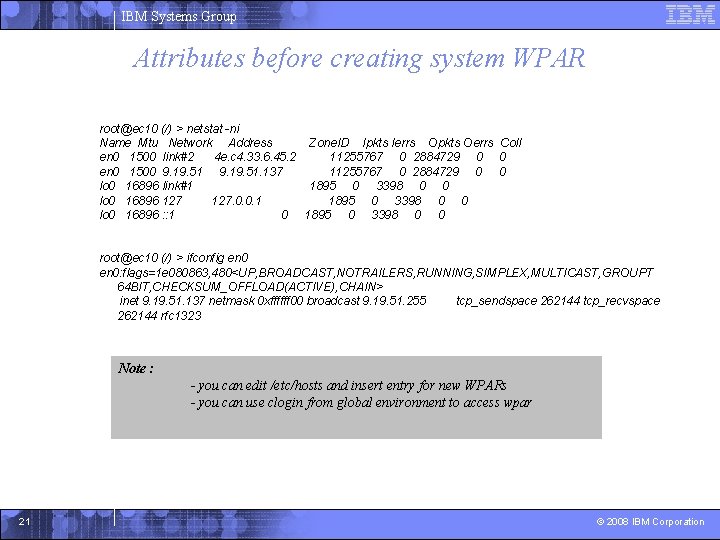Click slide number 21 in the footer
The height and width of the screenshot is (540, 720).
pyautogui.click(x=24, y=522)
